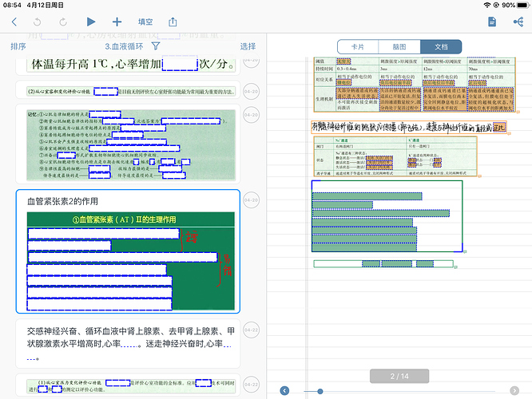Screen dimensions: 532x399
Task: Tap the 04-22 badge beside the (1)从心室压力变化 card
Action: (251, 385)
